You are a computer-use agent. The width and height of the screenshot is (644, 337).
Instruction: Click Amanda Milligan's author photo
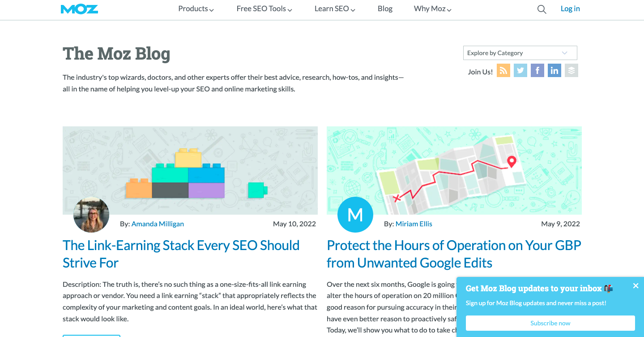coord(91,215)
